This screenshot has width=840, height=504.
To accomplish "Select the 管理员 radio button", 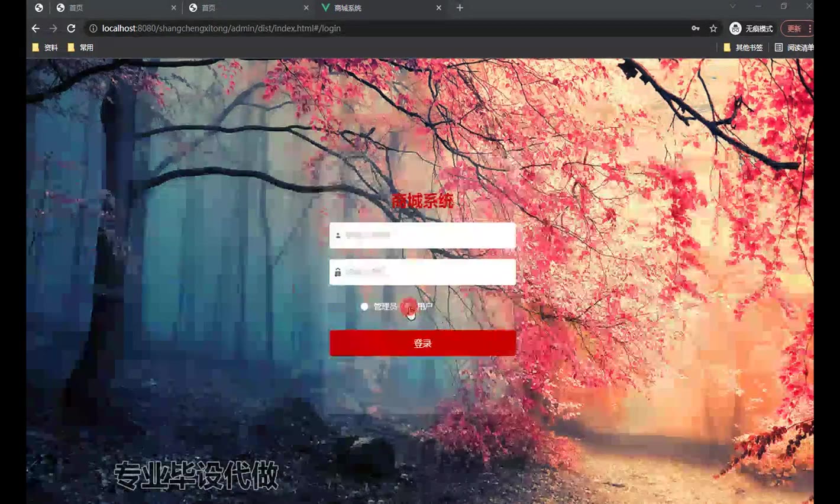I will 364,306.
